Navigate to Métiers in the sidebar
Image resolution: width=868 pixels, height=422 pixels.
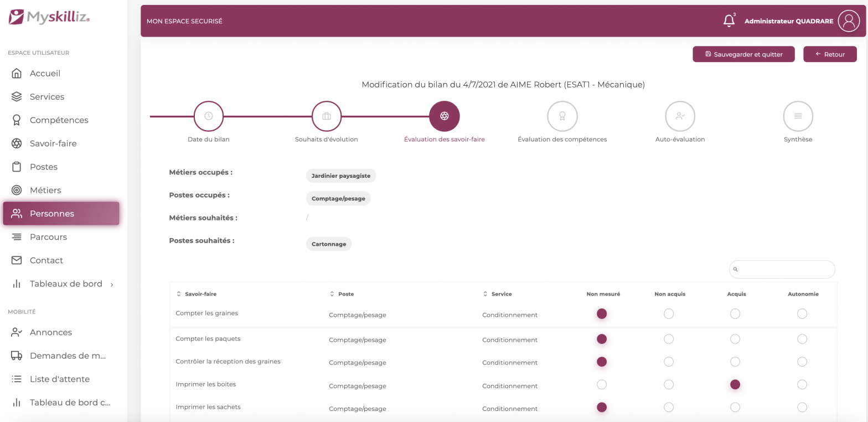point(45,191)
